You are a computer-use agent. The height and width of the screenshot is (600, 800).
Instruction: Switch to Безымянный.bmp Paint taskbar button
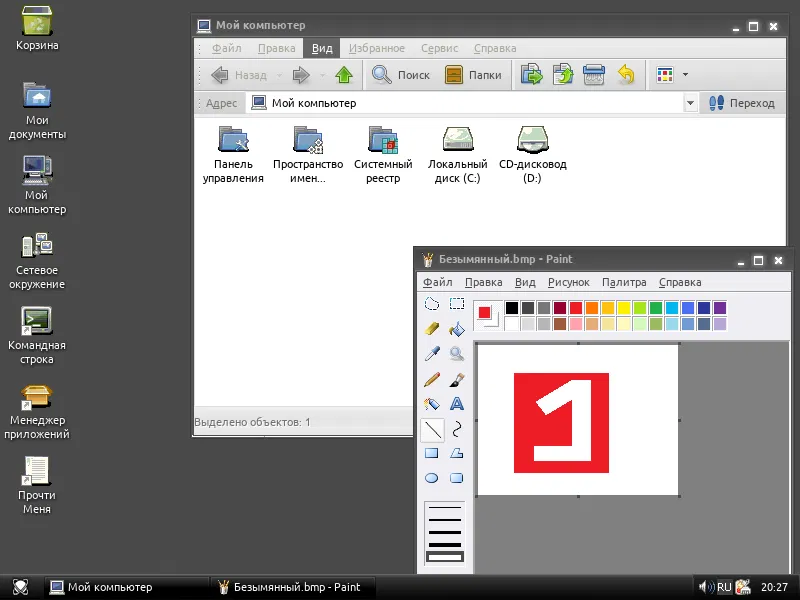pyautogui.click(x=293, y=587)
